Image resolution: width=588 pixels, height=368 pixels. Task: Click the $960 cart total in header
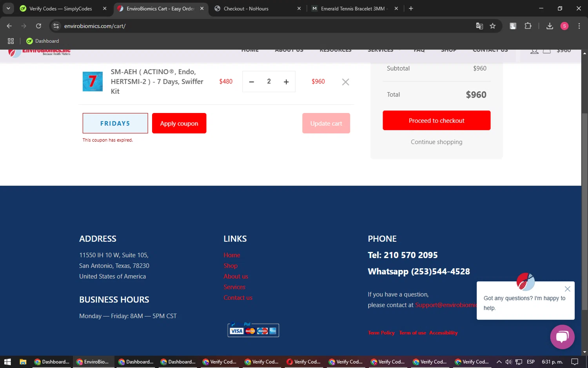coord(564,51)
